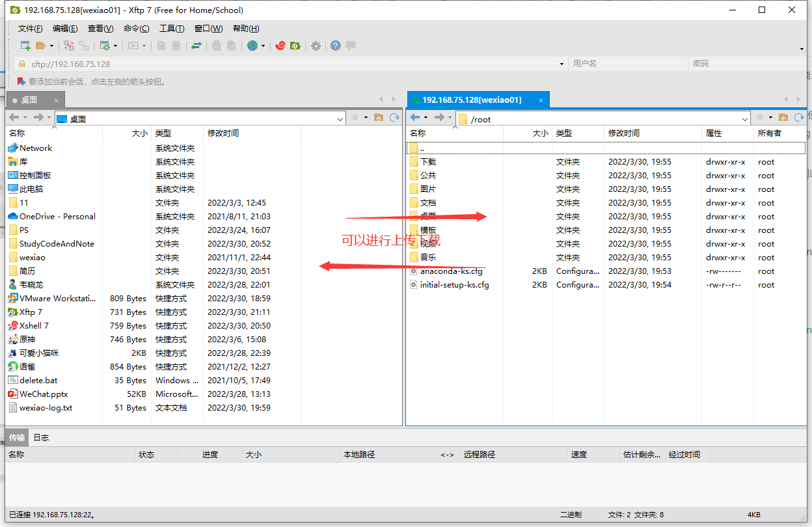The image size is (812, 527).
Task: Select remote file anaconda-ks.cfg
Action: [x=451, y=271]
